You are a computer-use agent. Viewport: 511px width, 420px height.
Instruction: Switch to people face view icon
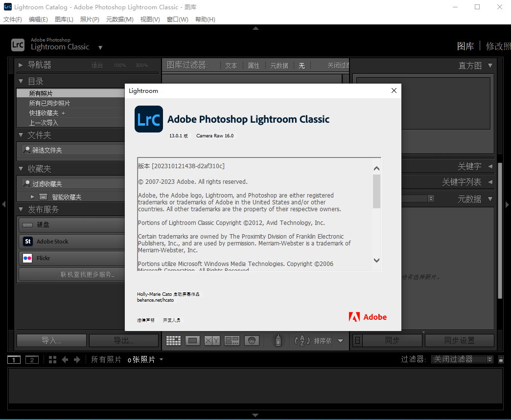click(x=252, y=341)
